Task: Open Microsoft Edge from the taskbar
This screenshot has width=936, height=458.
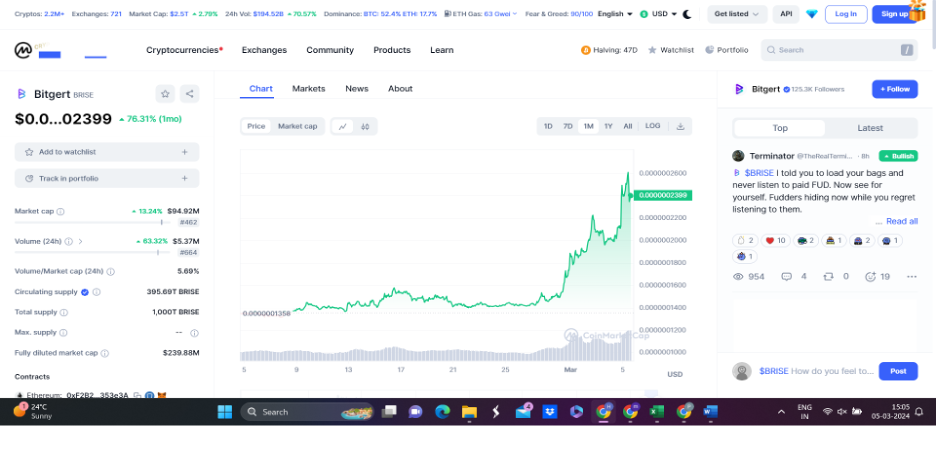Action: pos(442,411)
